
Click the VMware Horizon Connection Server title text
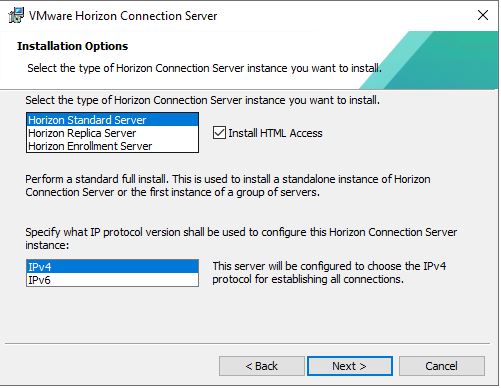point(123,16)
